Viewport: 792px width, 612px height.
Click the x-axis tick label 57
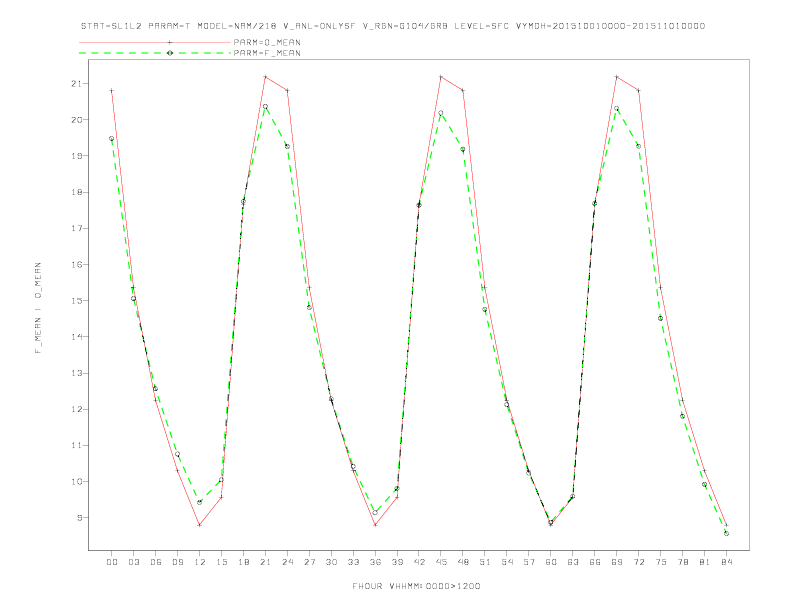pos(529,562)
